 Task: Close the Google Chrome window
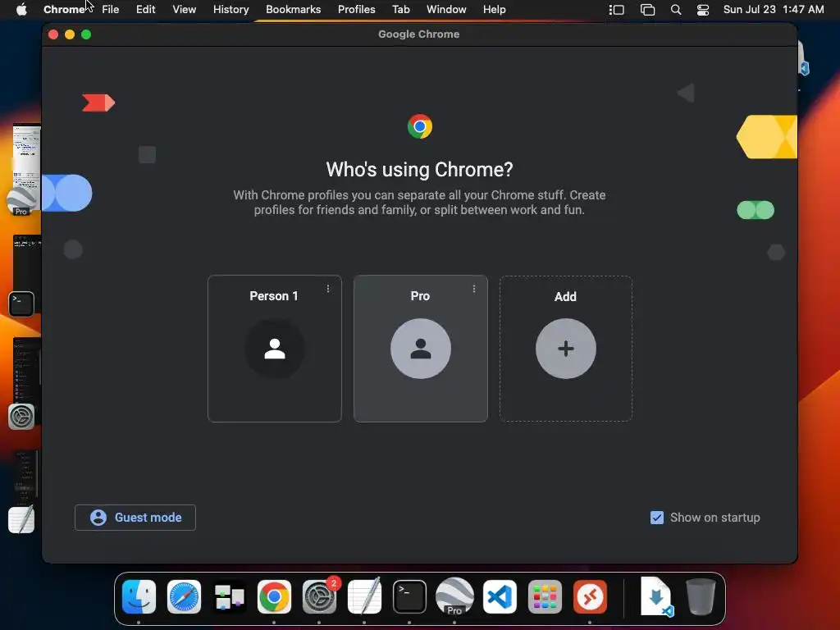tap(53, 34)
